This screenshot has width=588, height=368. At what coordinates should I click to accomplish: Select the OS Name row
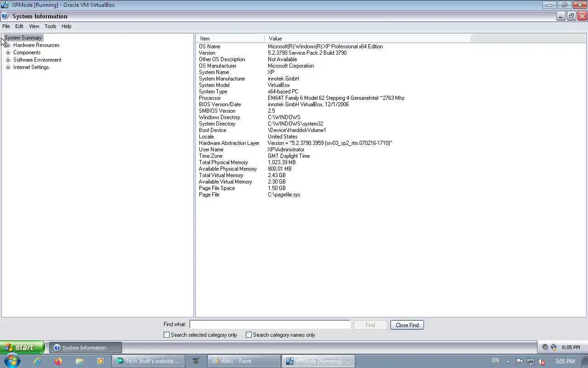[334, 46]
